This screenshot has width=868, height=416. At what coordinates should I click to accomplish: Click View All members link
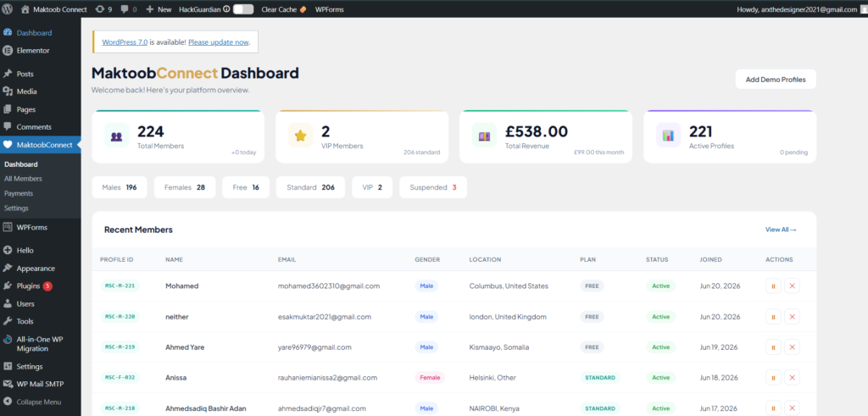[x=781, y=230]
